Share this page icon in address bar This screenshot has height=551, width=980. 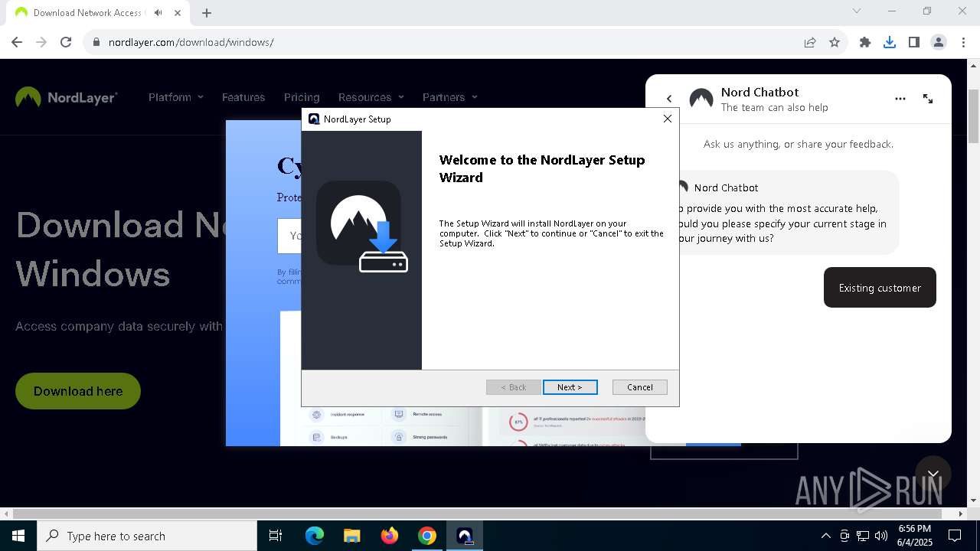[810, 42]
